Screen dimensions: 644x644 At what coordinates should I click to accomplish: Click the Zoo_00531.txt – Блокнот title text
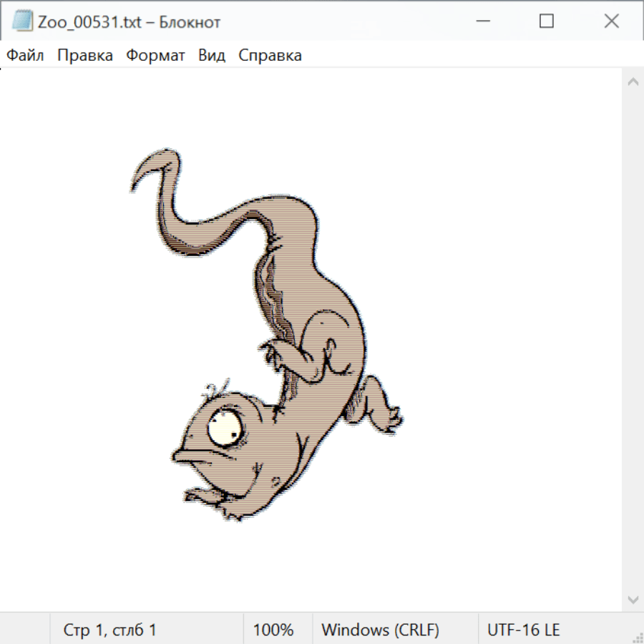(130, 21)
